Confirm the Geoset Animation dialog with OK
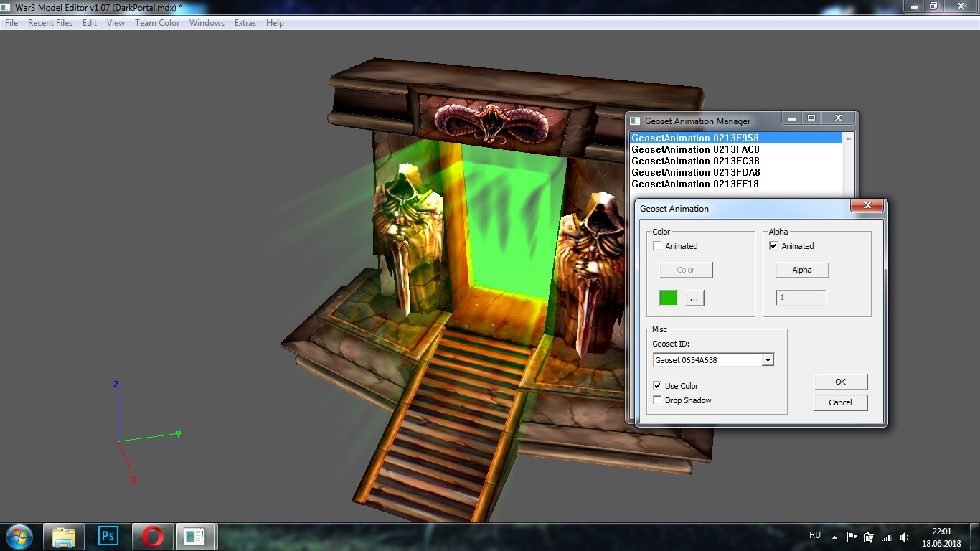980x551 pixels. click(x=841, y=382)
